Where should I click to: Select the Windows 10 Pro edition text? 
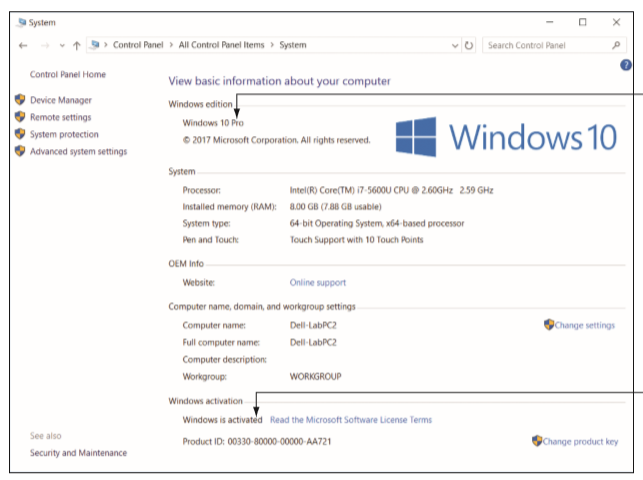click(213, 123)
